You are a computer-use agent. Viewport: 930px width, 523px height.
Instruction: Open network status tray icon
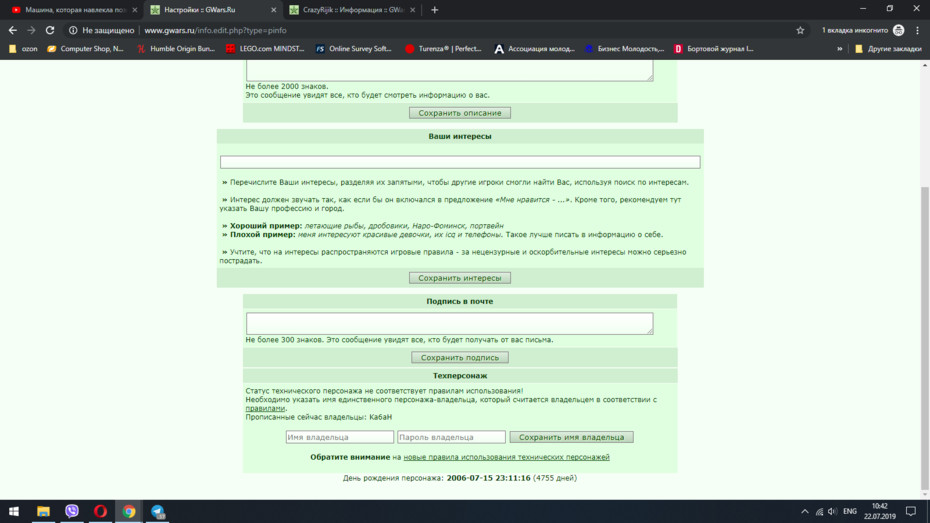point(819,511)
